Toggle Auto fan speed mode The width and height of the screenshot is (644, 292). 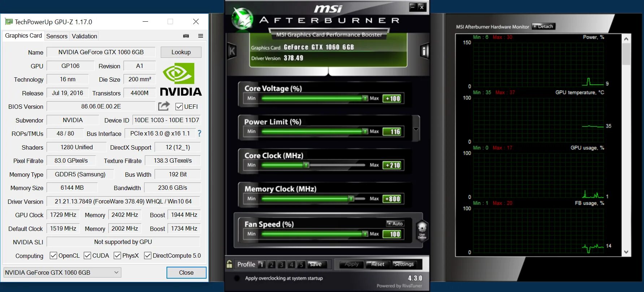click(x=395, y=223)
